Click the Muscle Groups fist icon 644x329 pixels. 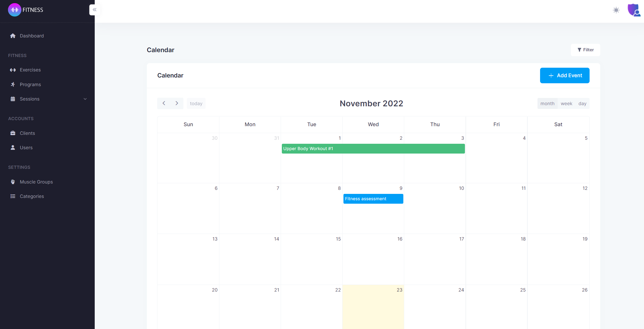[x=13, y=182]
